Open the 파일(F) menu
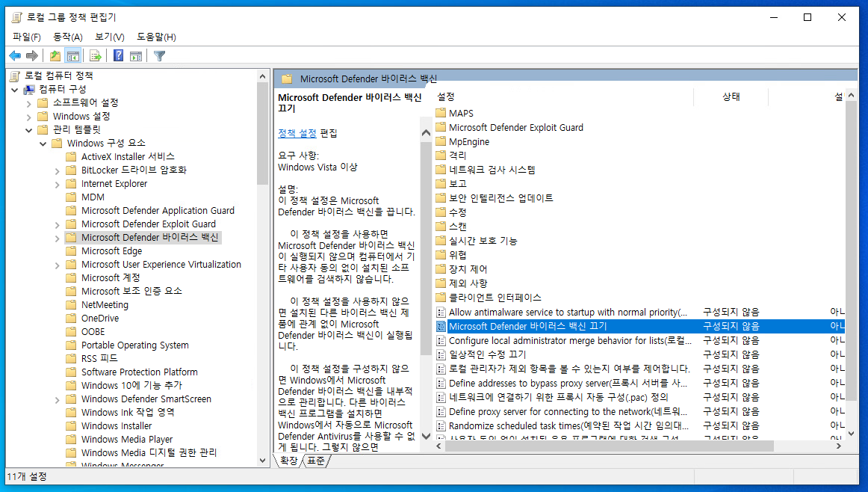Viewport: 868px width, 492px height. pos(27,37)
